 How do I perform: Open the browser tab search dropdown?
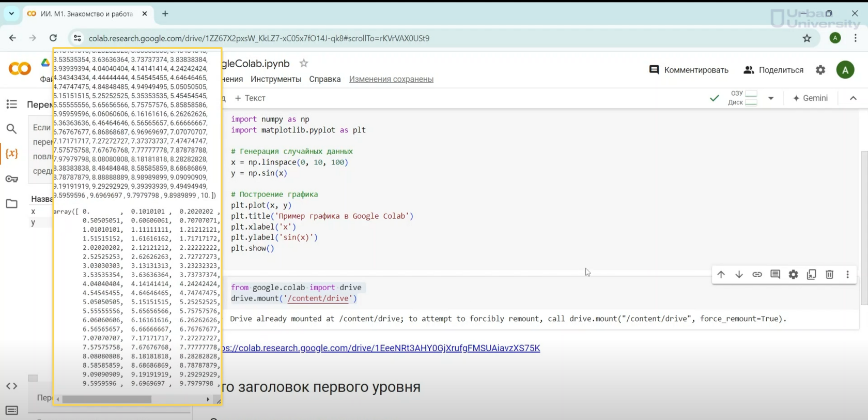pyautogui.click(x=11, y=13)
